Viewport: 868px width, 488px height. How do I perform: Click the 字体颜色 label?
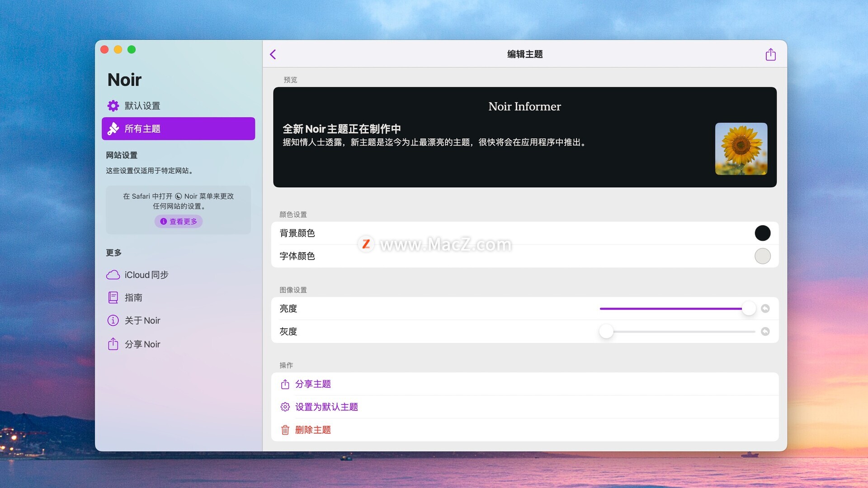tap(297, 256)
